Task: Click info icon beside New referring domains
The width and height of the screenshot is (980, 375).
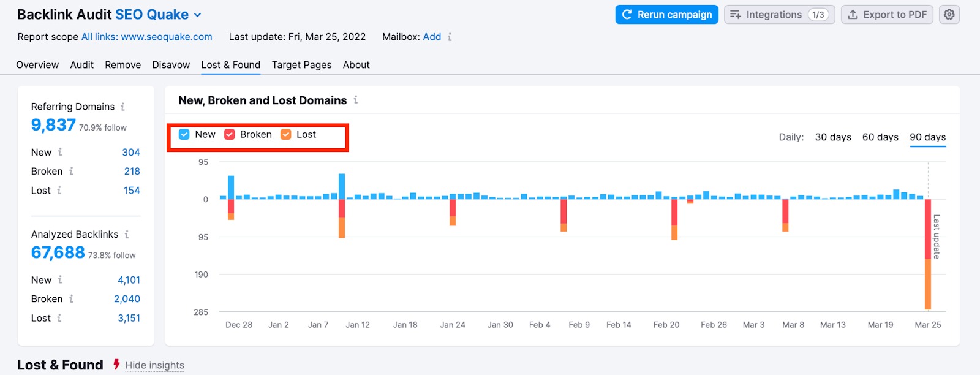Action: 60,152
